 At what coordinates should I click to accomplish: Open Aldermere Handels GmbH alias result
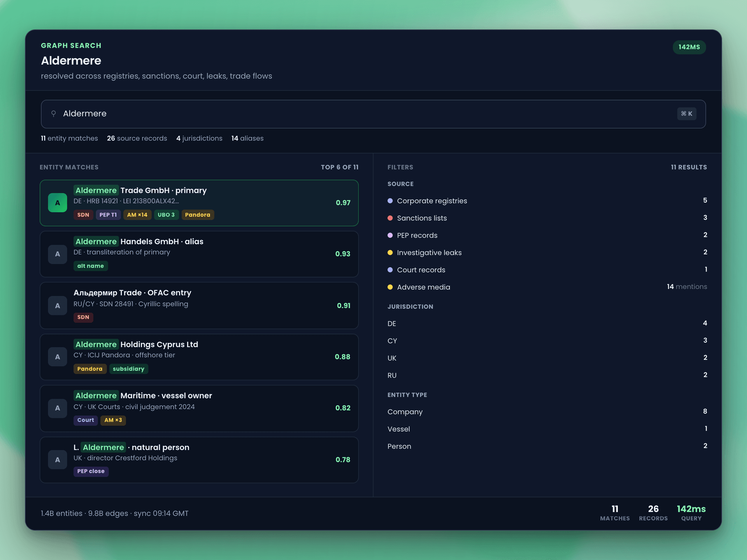coord(199,254)
